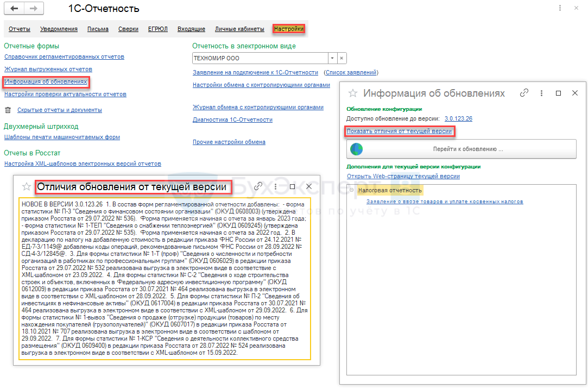Open Настройки проверки актуальности отчетов
This screenshot has width=588, height=389.
[65, 94]
